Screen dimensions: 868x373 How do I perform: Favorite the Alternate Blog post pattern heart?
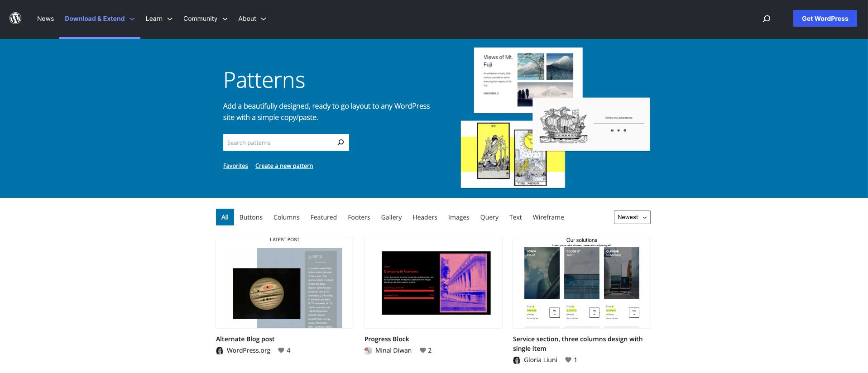coord(281,350)
